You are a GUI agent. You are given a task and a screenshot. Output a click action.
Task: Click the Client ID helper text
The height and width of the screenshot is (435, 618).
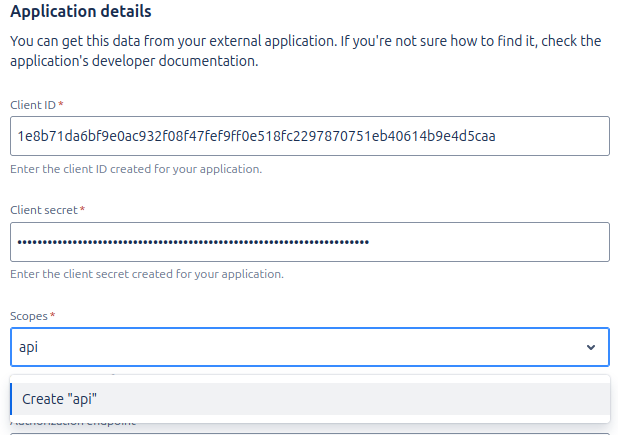click(x=136, y=169)
